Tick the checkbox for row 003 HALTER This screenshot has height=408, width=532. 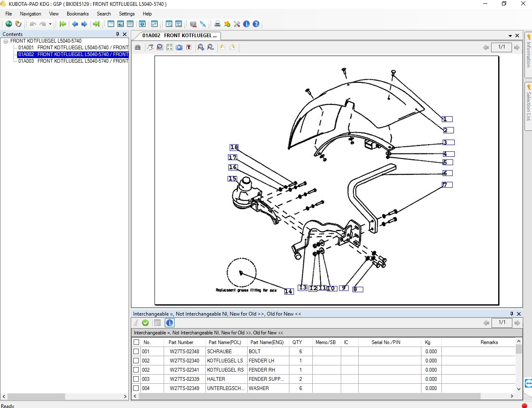(136, 379)
